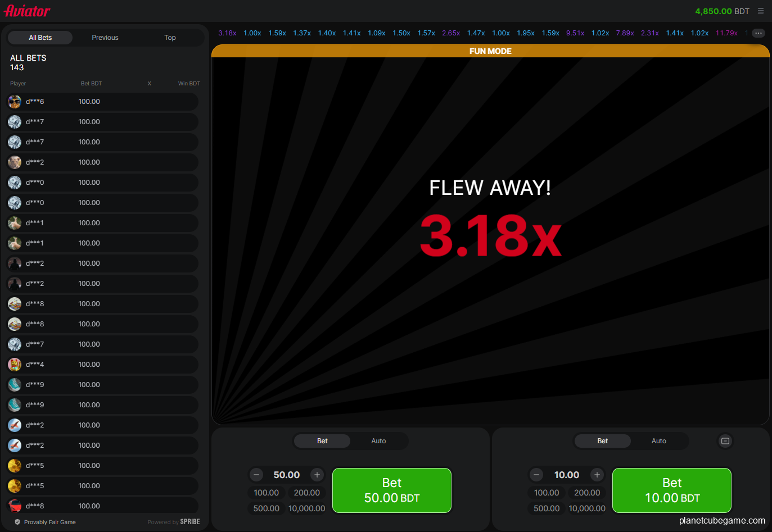
Task: Click avatar of first d***1 row
Action: click(15, 223)
